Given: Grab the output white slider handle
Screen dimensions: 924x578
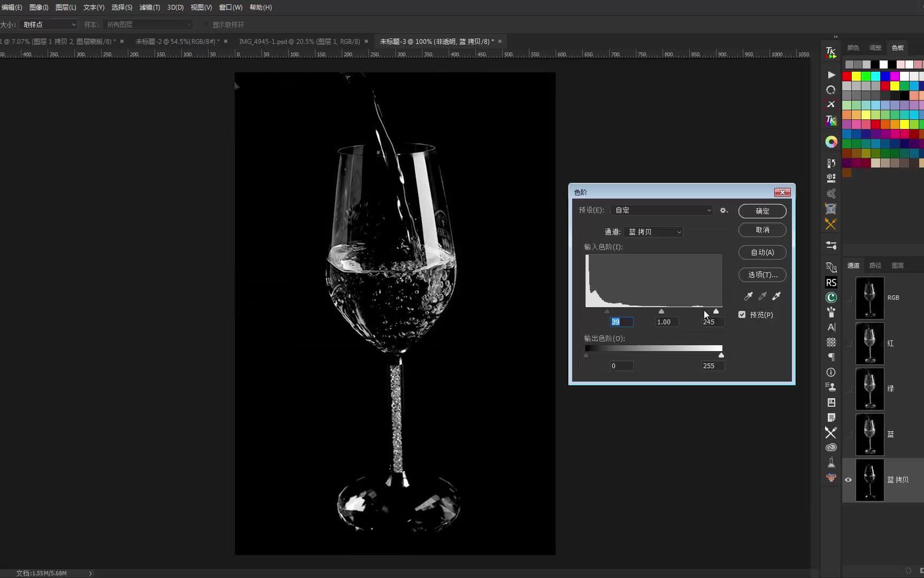Looking at the screenshot, I should 721,355.
